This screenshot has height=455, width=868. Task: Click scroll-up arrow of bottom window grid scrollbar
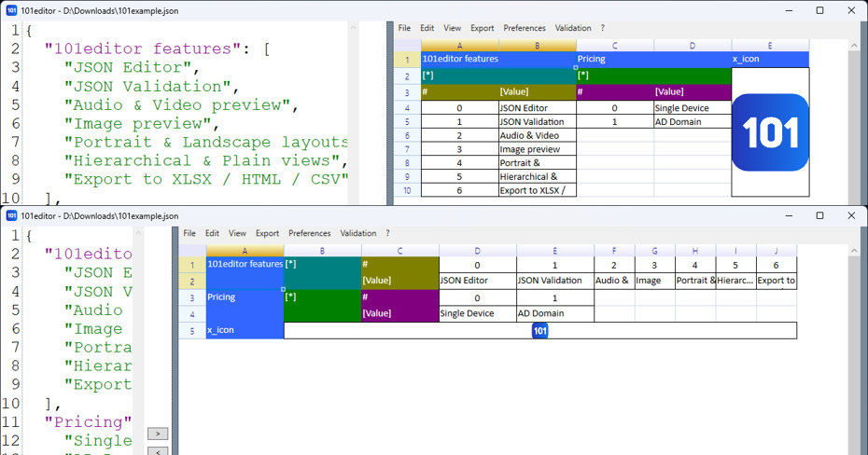coord(852,251)
